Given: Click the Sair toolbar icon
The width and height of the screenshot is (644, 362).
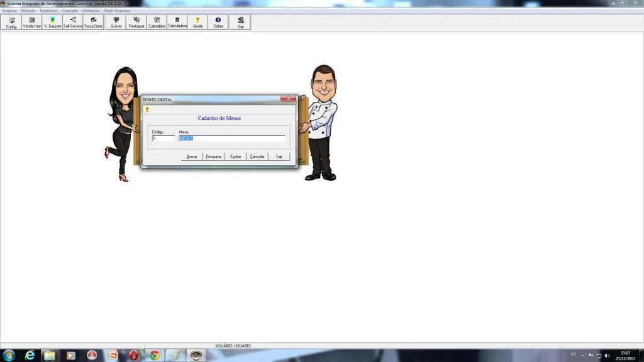Looking at the screenshot, I should coord(240,23).
